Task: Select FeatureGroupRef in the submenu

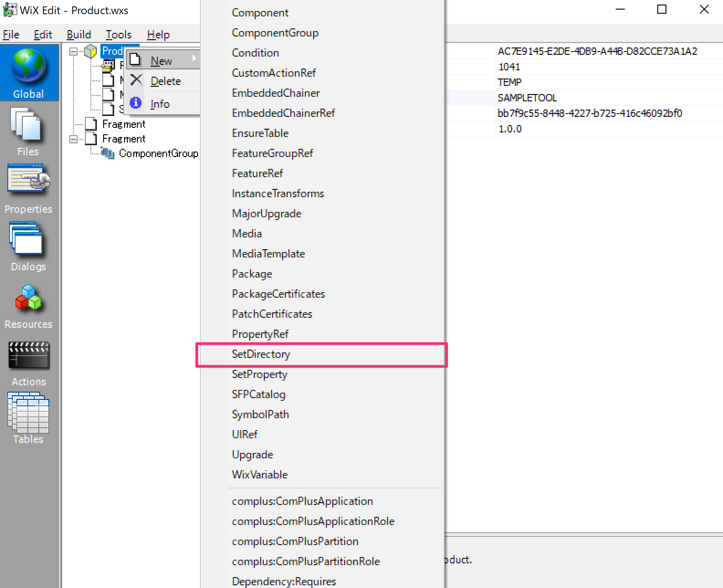Action: 321,153
